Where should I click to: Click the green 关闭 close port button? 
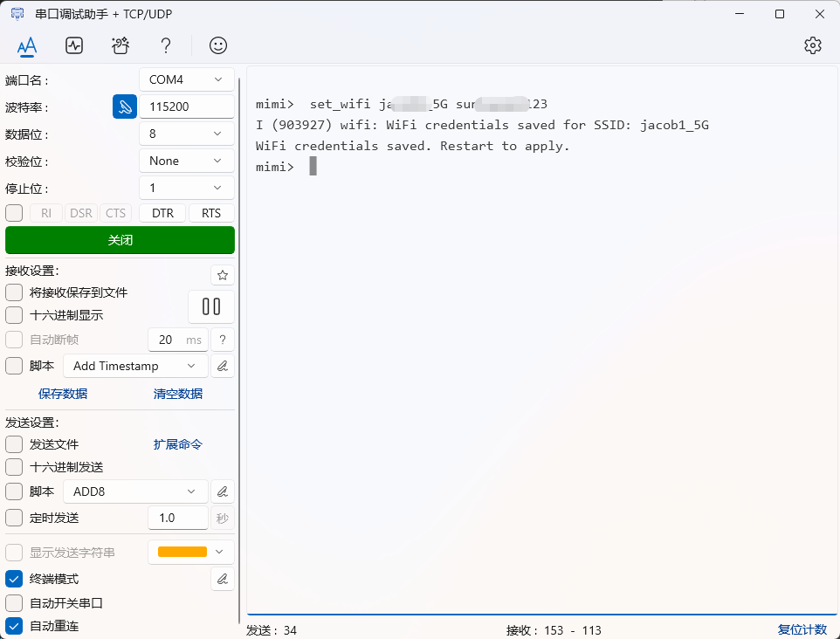(120, 240)
